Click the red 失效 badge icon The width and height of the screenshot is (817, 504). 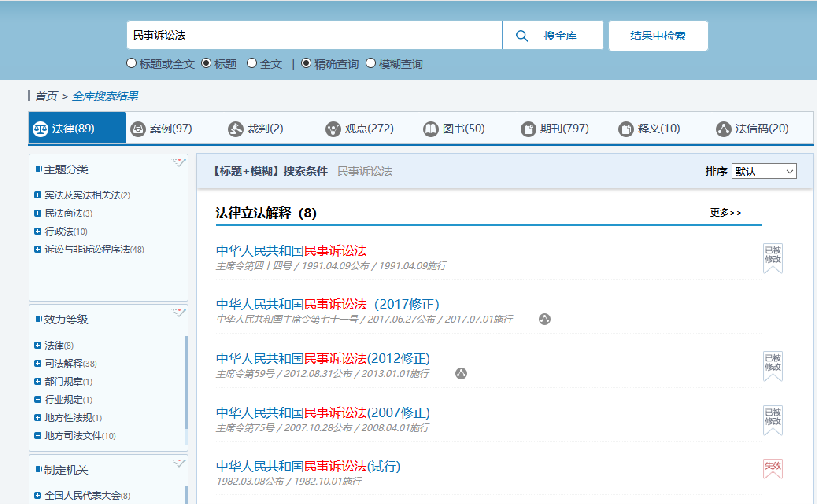(x=773, y=468)
